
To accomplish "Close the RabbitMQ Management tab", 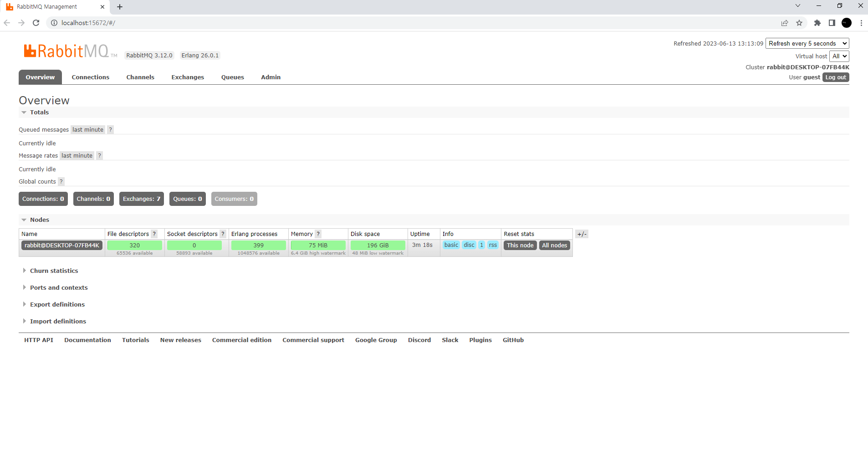I will 102,7.
